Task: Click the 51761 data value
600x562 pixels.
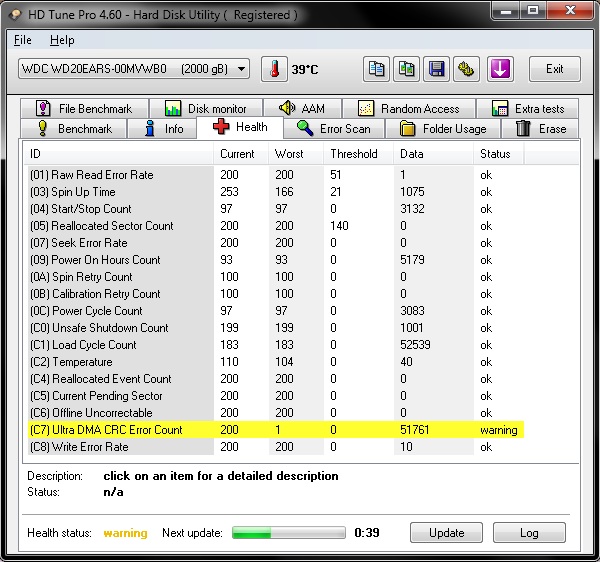Action: [414, 430]
